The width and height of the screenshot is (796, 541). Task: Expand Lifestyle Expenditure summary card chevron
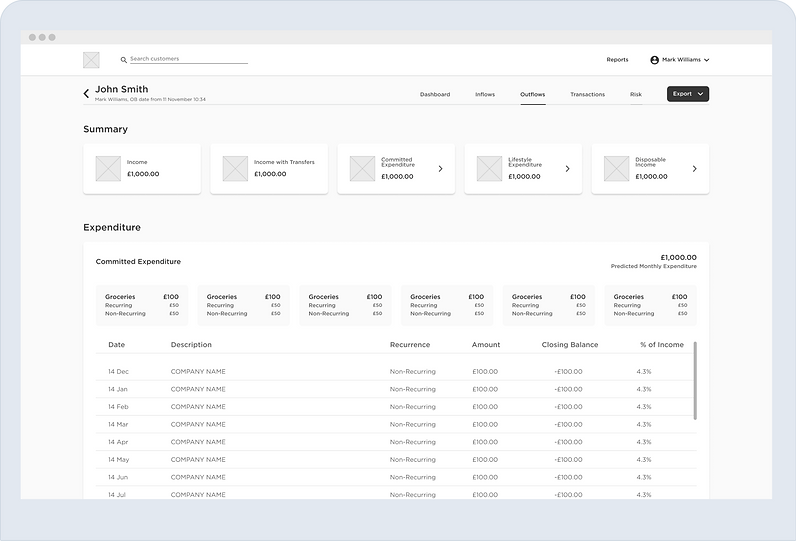pos(568,168)
